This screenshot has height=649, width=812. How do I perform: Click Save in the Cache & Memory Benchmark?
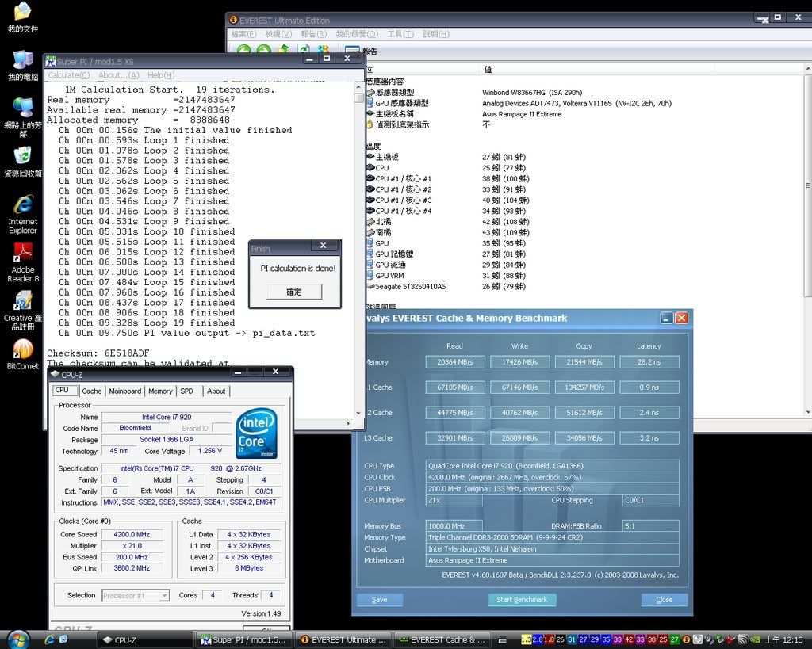pyautogui.click(x=380, y=600)
